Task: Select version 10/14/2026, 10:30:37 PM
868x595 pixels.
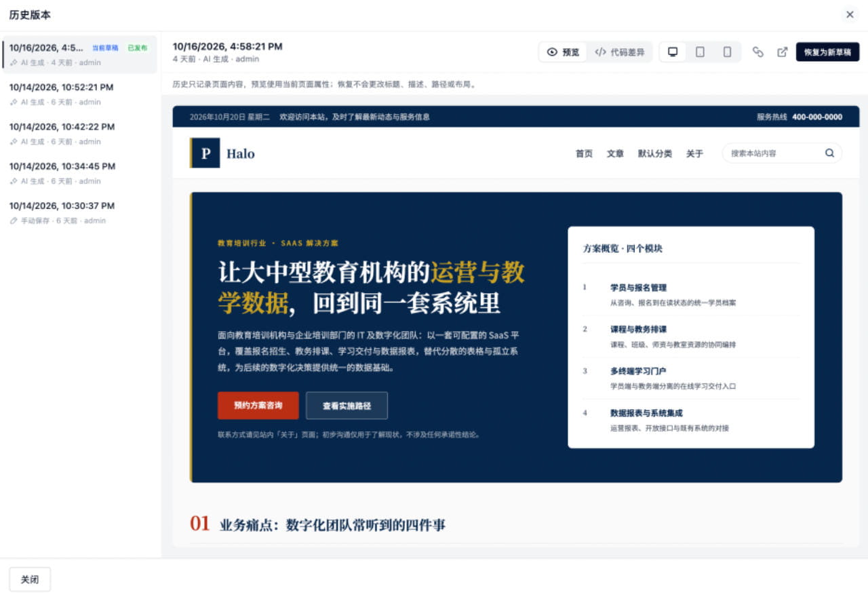Action: [79, 212]
